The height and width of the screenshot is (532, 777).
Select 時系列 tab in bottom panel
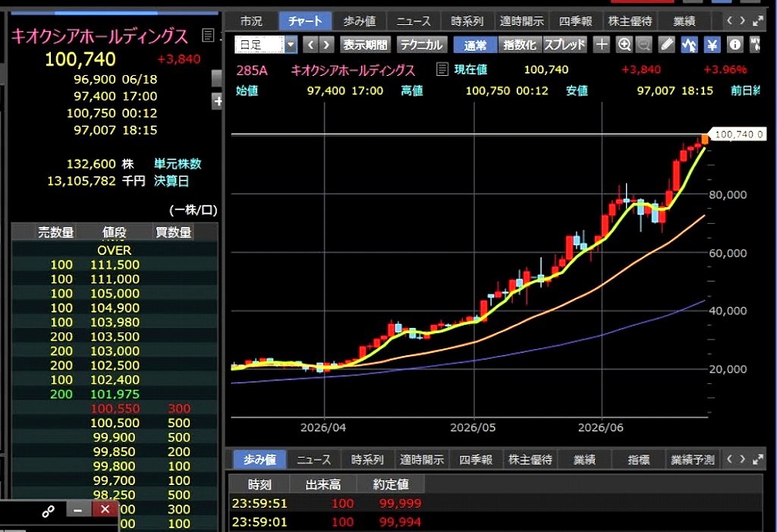(x=367, y=460)
